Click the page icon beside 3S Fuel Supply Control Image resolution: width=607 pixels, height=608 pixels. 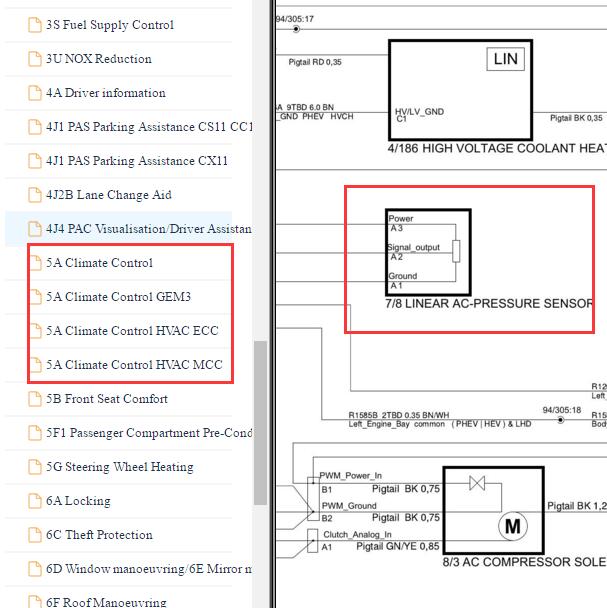click(x=35, y=25)
